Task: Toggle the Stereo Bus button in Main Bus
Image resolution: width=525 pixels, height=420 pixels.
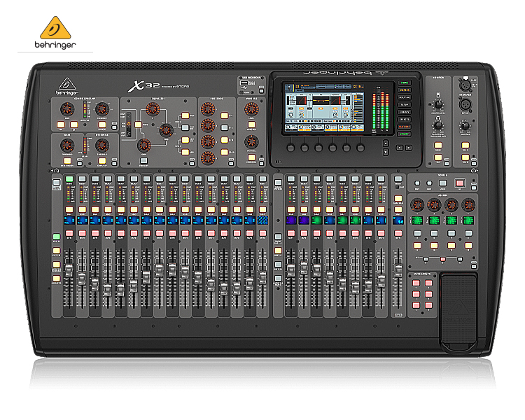Action: click(x=251, y=157)
